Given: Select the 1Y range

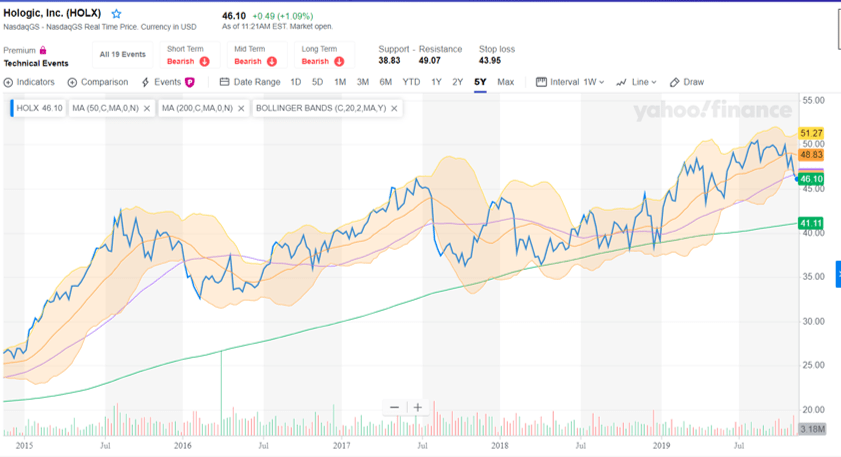Looking at the screenshot, I should (436, 82).
